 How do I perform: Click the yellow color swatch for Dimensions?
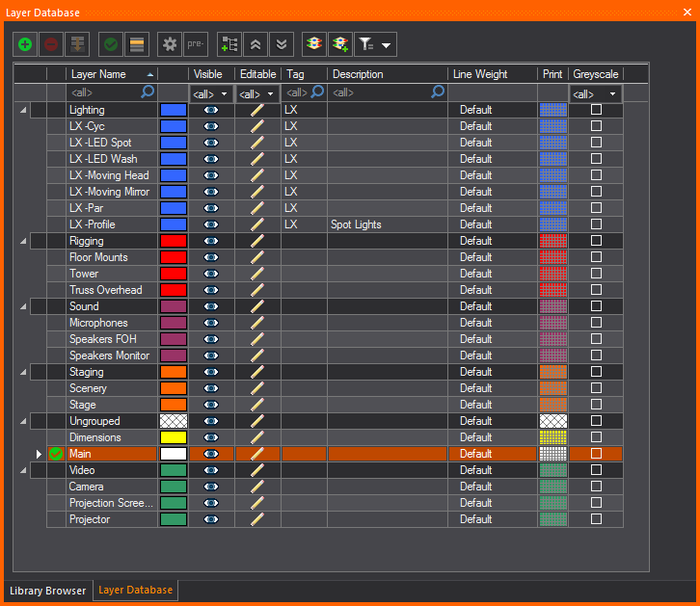coord(174,437)
